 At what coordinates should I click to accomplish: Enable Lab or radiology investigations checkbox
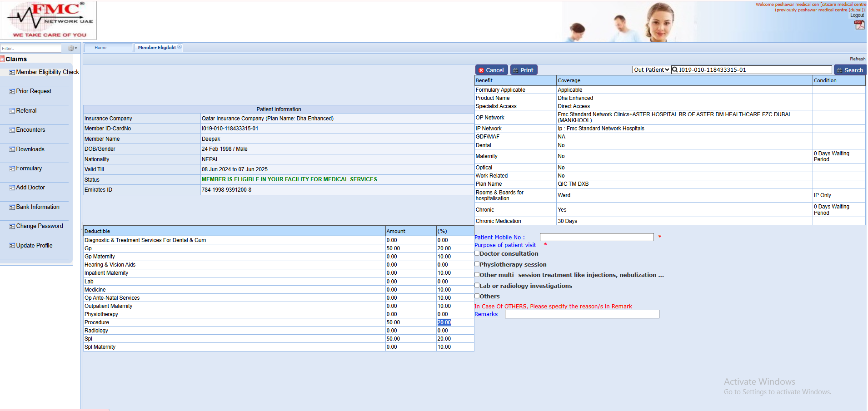(477, 285)
